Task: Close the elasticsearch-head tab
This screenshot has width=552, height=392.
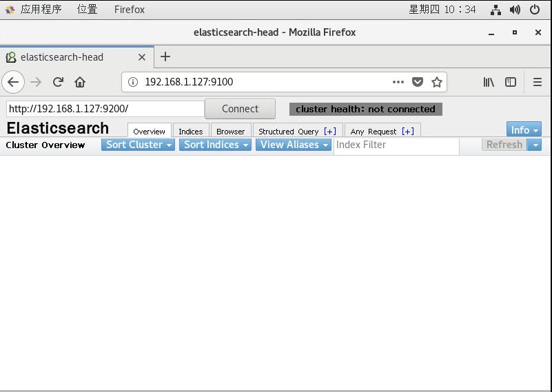Action: point(142,57)
